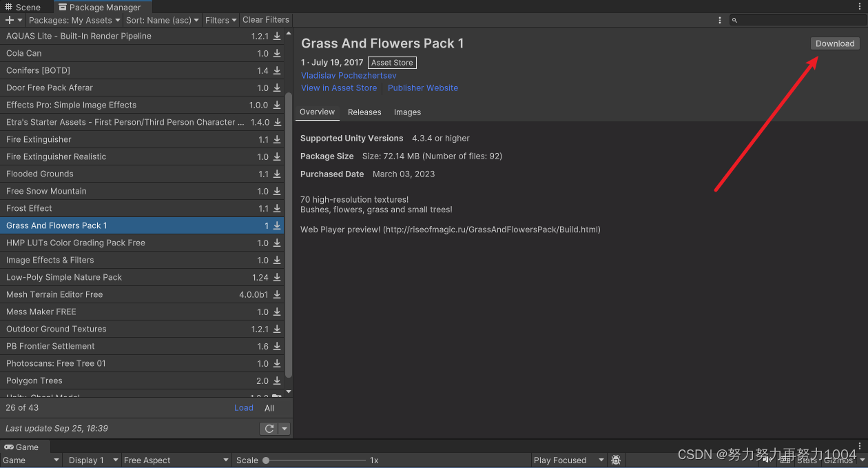
Task: Click download icon for Fire Extinguisher Realistic
Action: tap(277, 156)
